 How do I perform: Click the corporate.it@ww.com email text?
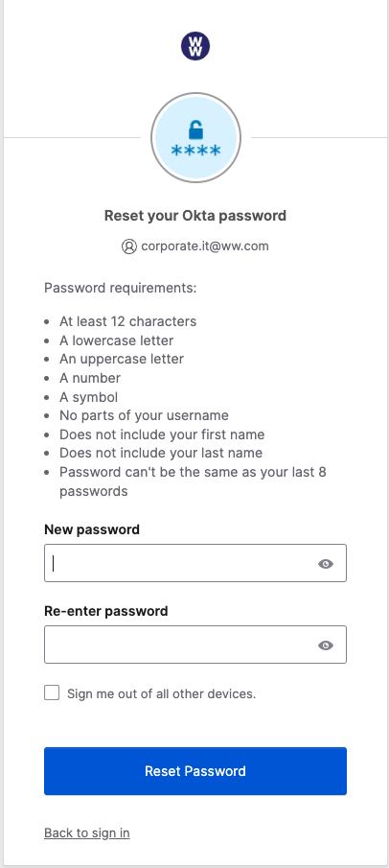(205, 246)
